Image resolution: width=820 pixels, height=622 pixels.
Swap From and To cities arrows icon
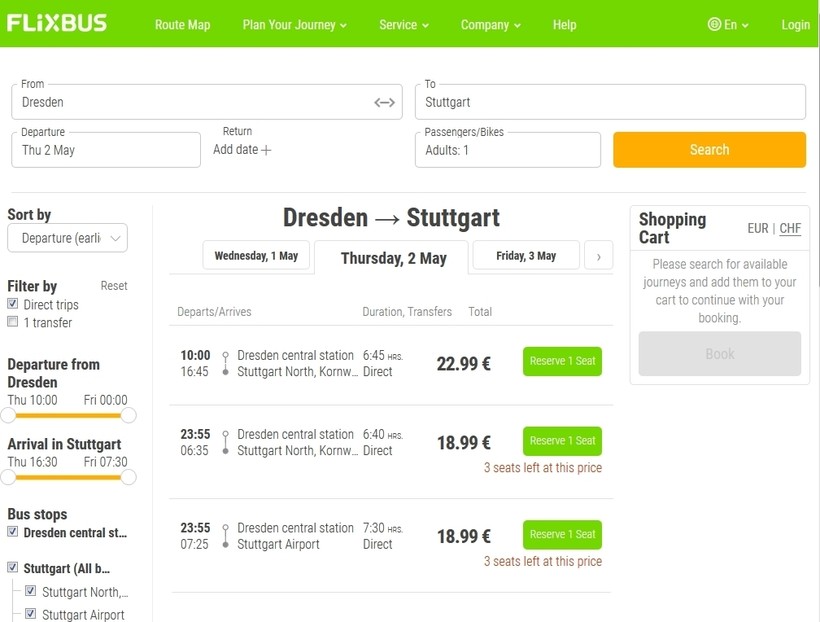[x=385, y=102]
